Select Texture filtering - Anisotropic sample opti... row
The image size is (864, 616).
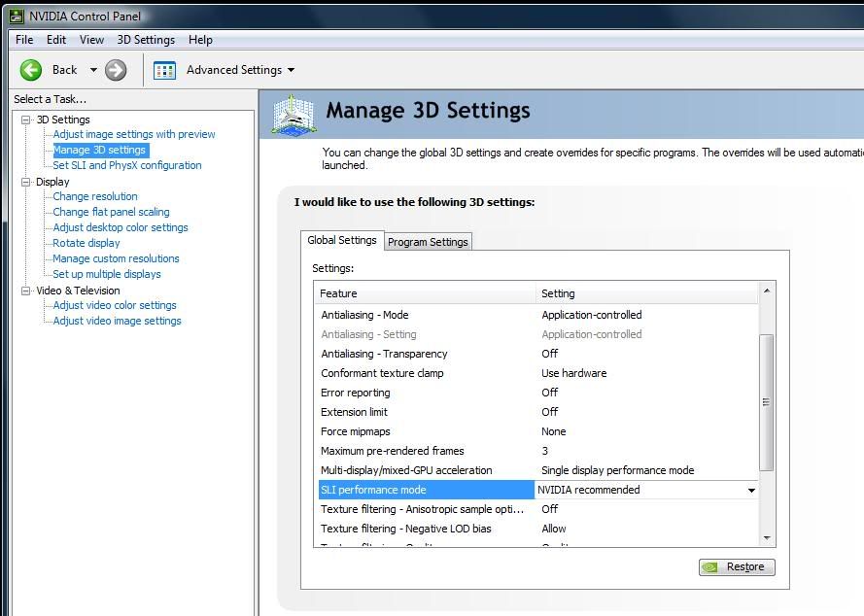coord(538,509)
